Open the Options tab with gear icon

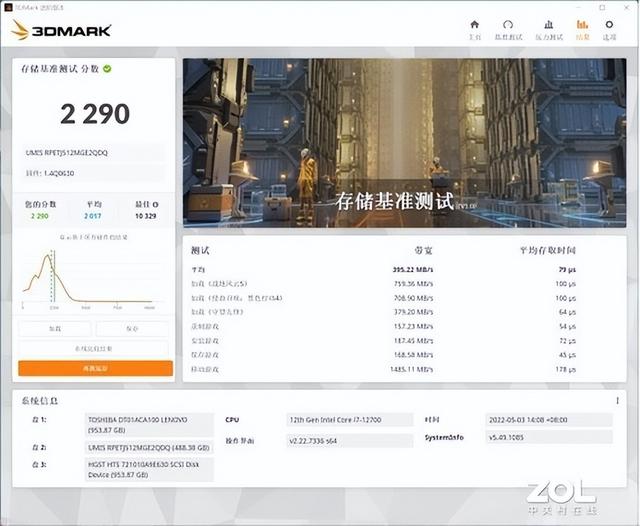(x=609, y=24)
